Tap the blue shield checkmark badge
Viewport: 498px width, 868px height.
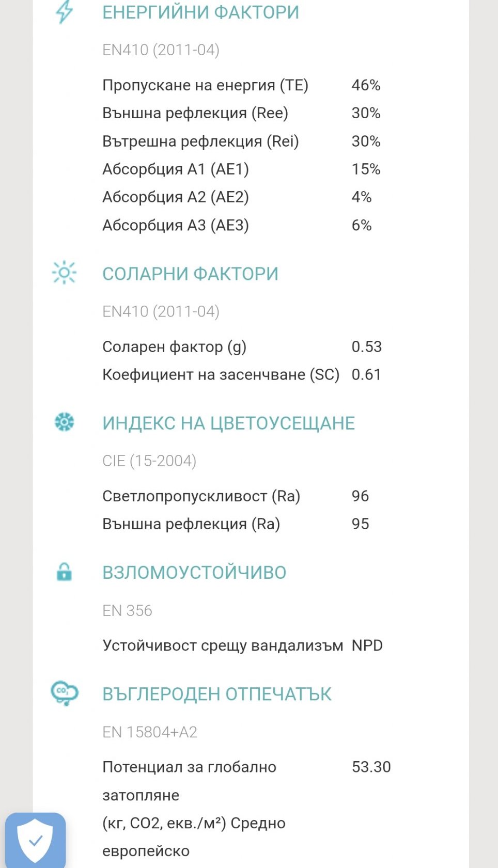35,840
